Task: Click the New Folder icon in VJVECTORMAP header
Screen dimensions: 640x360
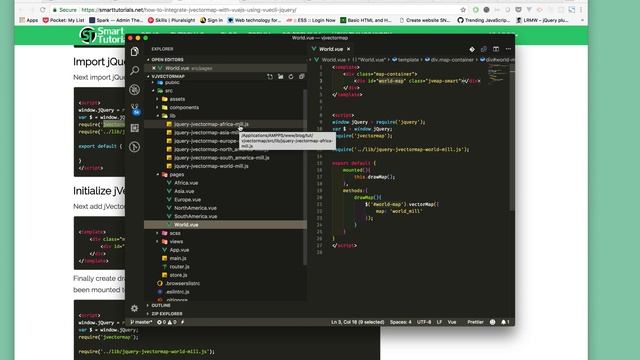Action: pyautogui.click(x=280, y=77)
